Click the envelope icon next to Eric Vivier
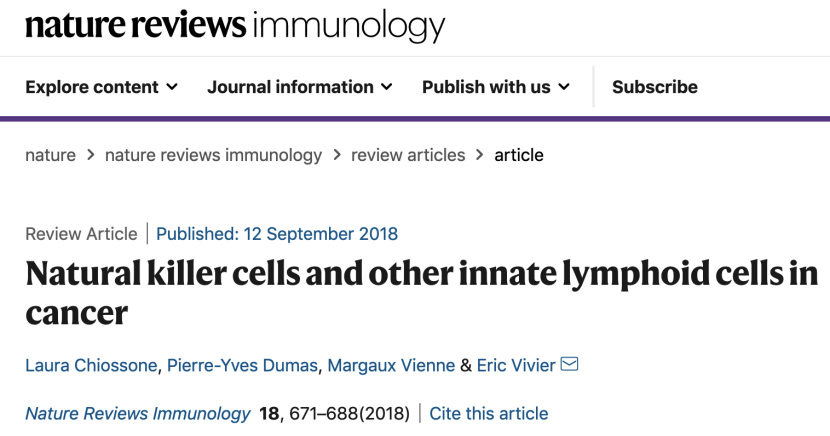This screenshot has width=830, height=436. [569, 365]
